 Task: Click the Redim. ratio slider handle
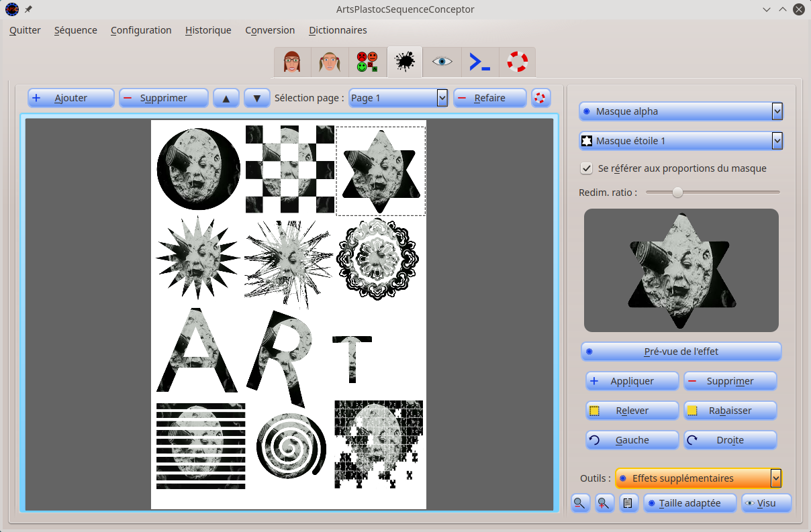pos(677,193)
